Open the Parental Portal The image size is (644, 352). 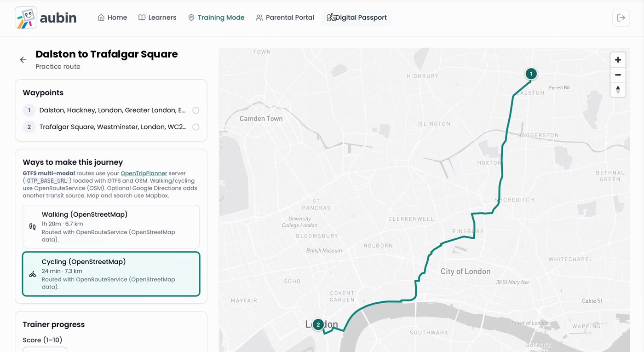click(x=285, y=17)
